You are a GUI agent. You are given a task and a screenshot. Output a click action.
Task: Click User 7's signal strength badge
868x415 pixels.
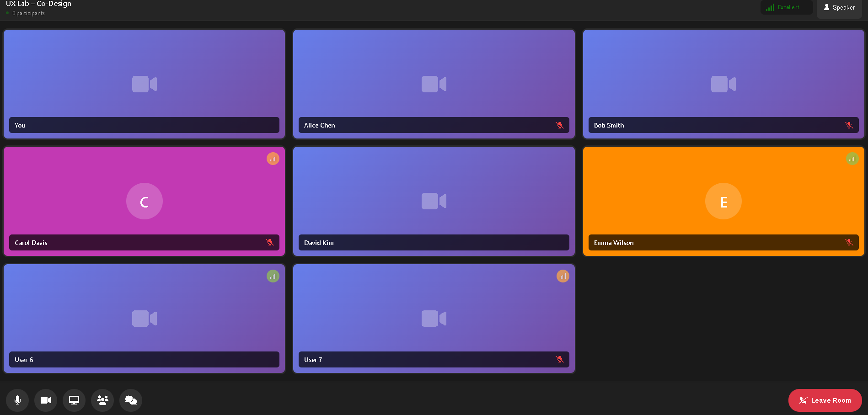[x=563, y=276]
